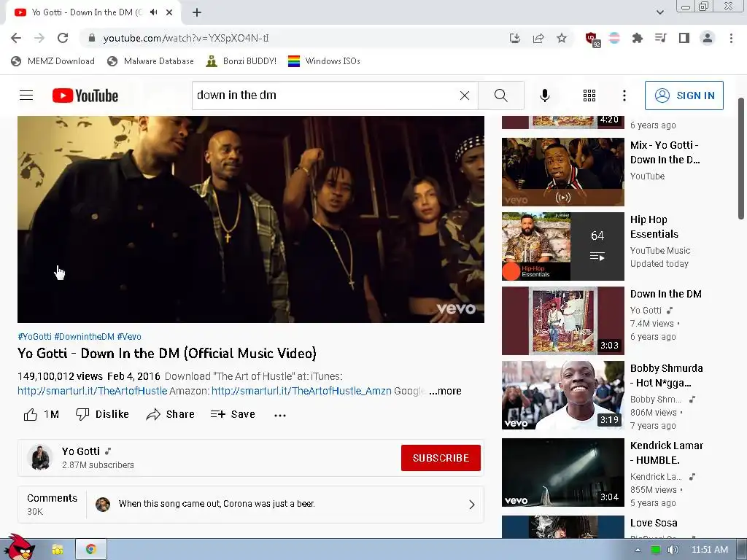Click the Yo Gotti channel avatar
The height and width of the screenshot is (560, 747).
point(40,458)
